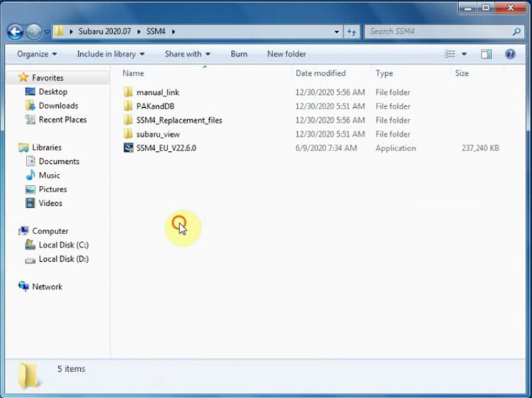
Task: Go back with the Back arrow button
Action: click(16, 32)
